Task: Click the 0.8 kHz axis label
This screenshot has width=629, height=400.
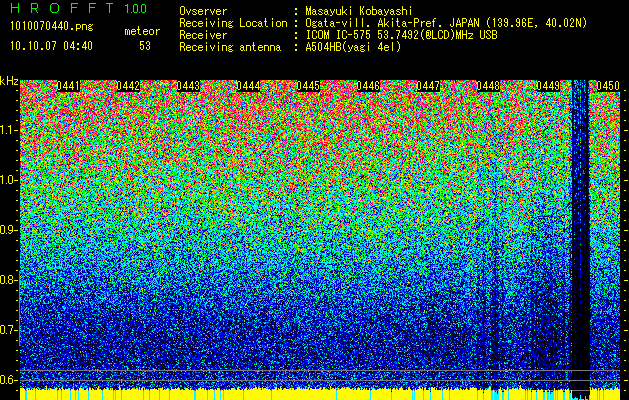Action: tap(9, 280)
